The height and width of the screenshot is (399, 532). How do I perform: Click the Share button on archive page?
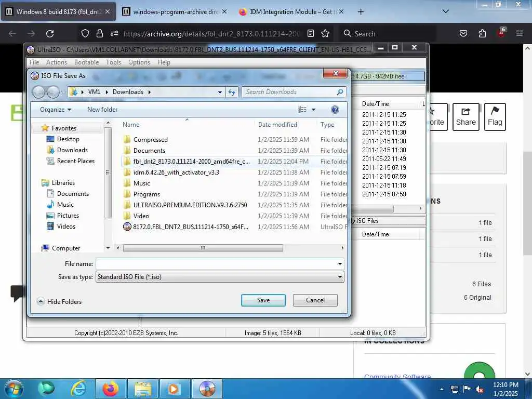point(465,117)
